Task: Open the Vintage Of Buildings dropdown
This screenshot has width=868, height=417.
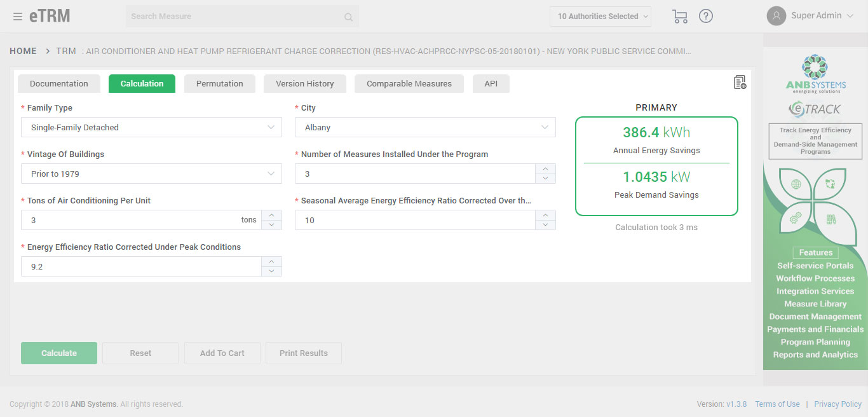Action: point(151,174)
